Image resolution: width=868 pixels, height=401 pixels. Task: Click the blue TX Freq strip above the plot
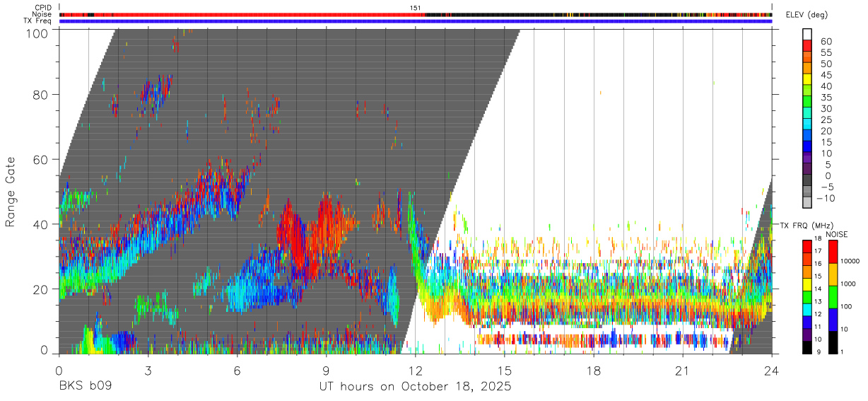416,21
